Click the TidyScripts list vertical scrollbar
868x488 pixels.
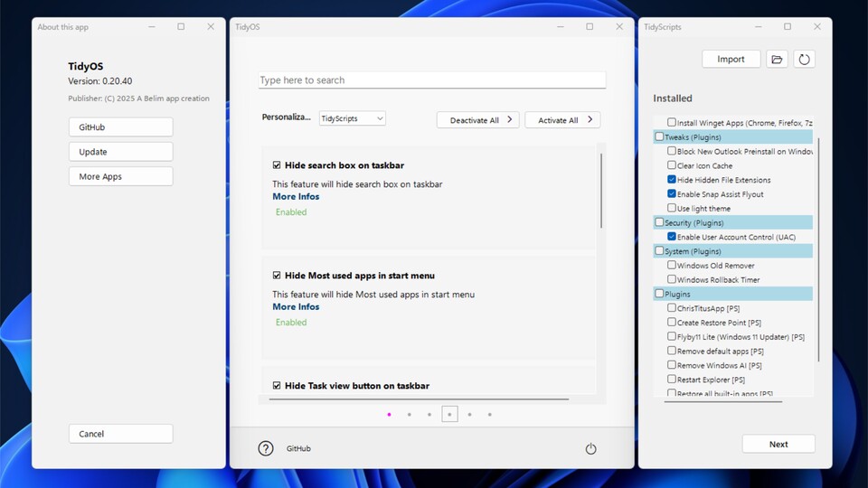click(818, 250)
